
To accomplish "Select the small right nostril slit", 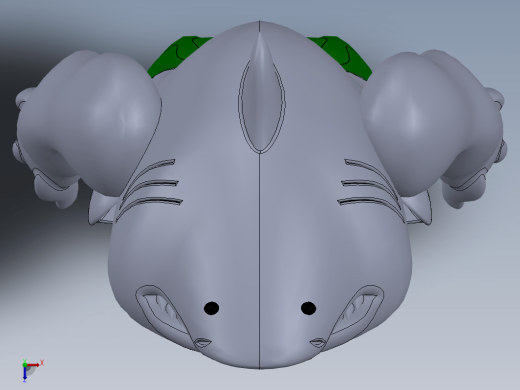I will click(x=317, y=343).
